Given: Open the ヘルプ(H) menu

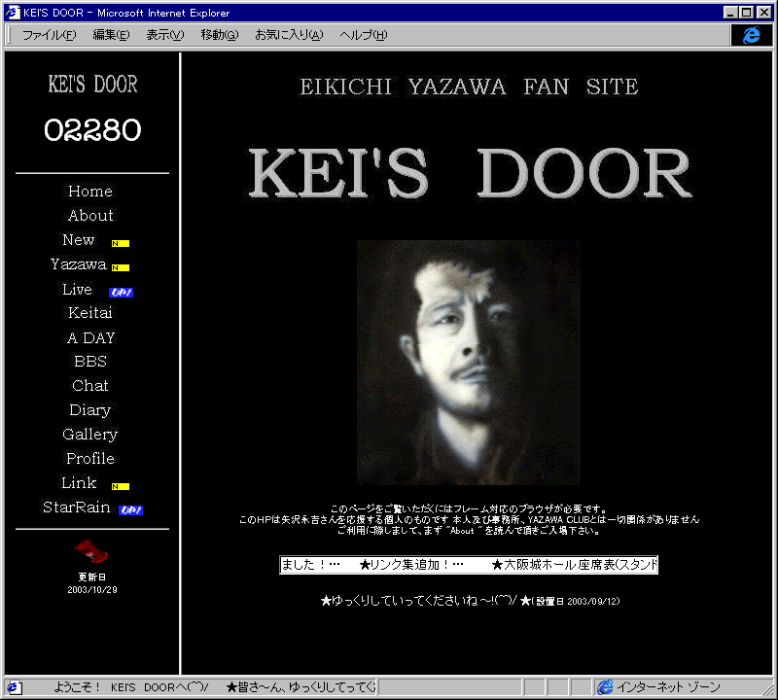Looking at the screenshot, I should (x=363, y=35).
